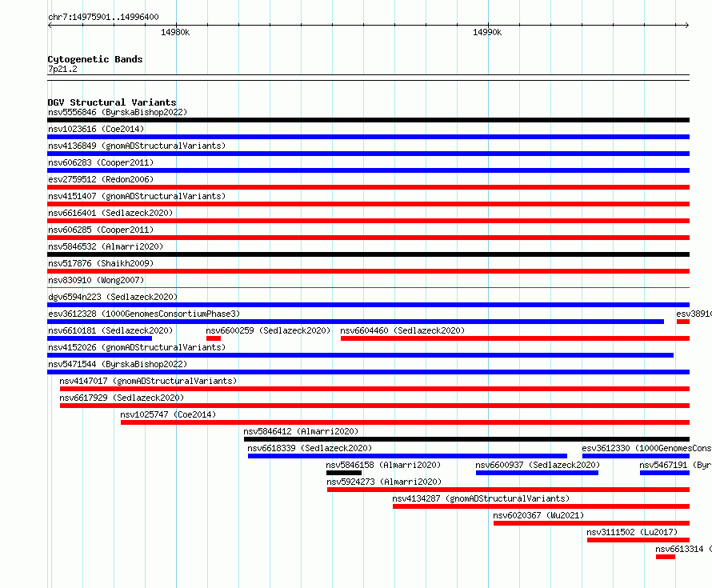Click thin red line of nsv830910
Screen dimensions: 712x588
(368, 288)
